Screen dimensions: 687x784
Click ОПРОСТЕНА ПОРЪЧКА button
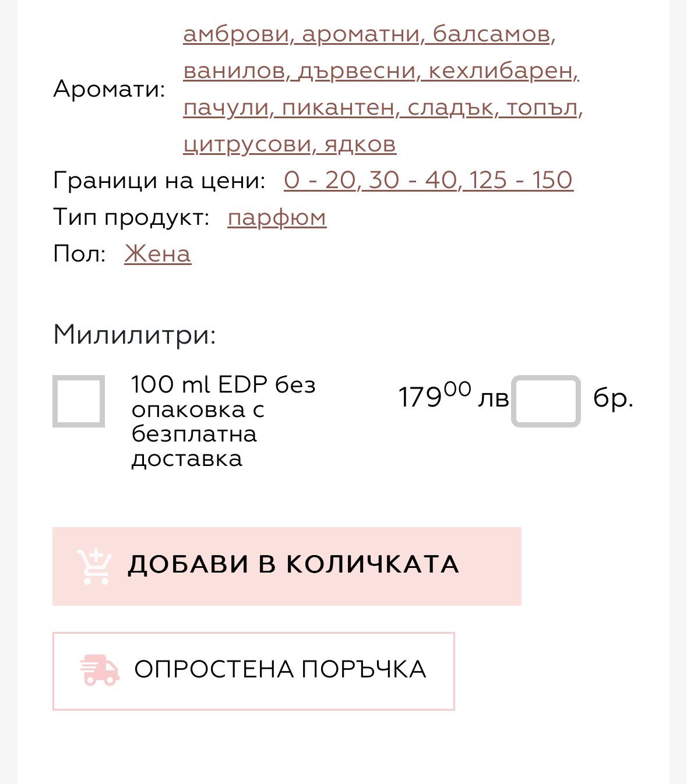pyautogui.click(x=253, y=671)
